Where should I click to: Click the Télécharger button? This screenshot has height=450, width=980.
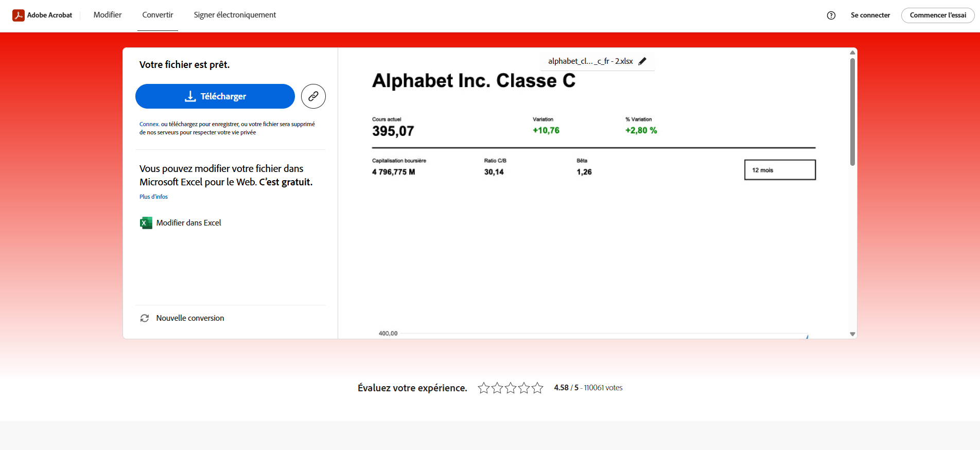tap(215, 96)
